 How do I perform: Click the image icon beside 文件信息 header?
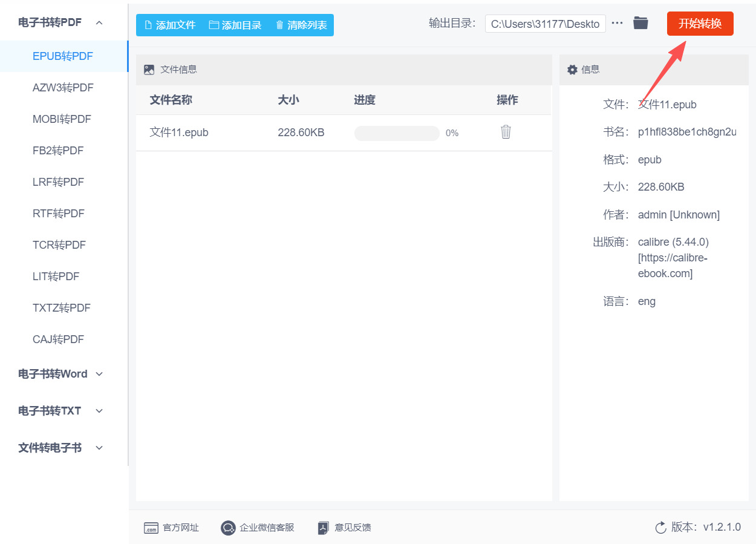pos(149,69)
